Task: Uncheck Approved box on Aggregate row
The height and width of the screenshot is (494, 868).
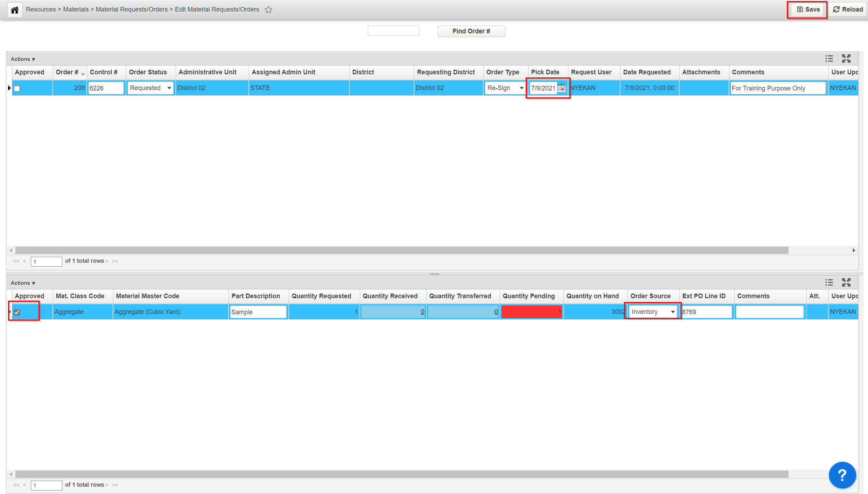Action: coord(17,312)
